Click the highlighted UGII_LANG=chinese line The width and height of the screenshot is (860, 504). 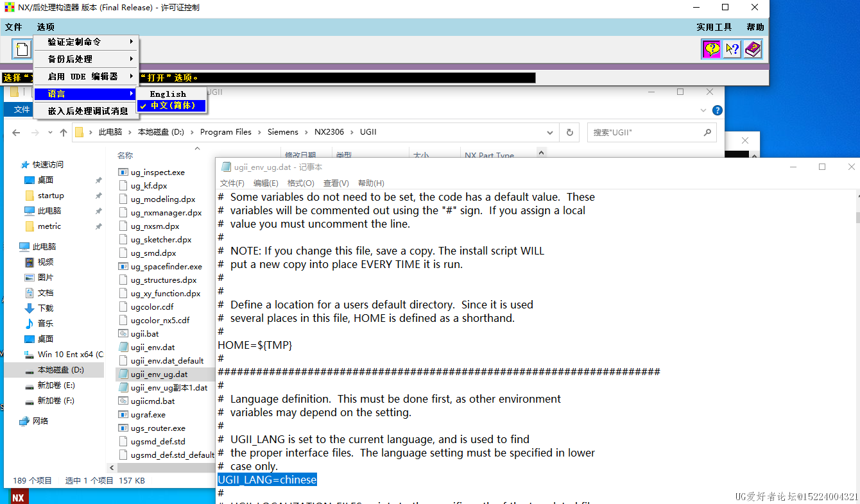pos(267,480)
